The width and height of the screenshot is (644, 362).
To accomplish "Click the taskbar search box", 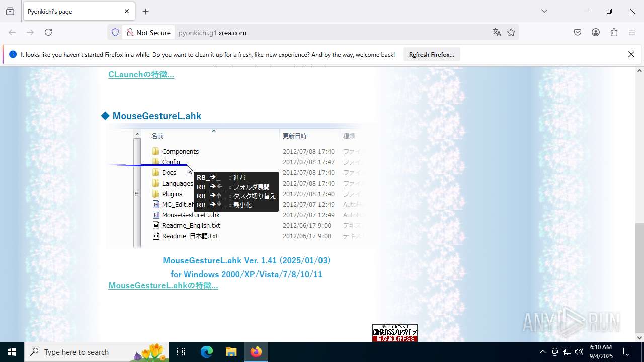I will (x=97, y=352).
